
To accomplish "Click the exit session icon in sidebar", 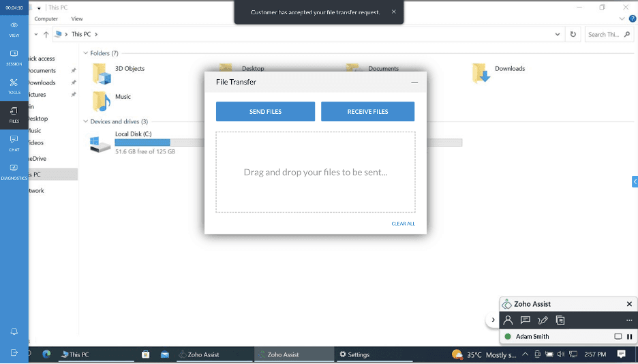I will (x=14, y=352).
